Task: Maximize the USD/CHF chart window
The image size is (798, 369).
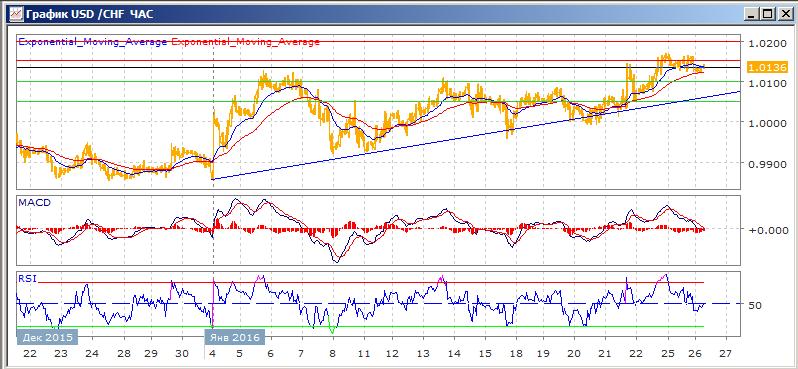Action: coord(767,14)
